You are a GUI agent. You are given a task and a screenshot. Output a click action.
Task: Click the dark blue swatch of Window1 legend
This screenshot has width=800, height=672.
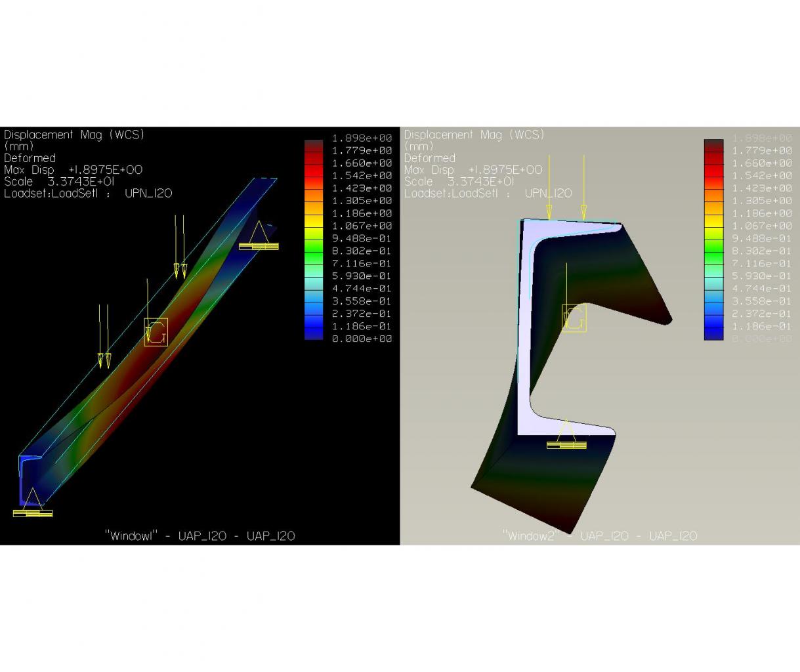(314, 333)
